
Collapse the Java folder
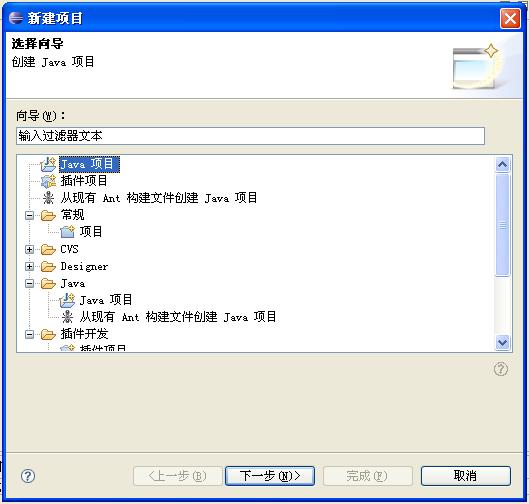(29, 284)
